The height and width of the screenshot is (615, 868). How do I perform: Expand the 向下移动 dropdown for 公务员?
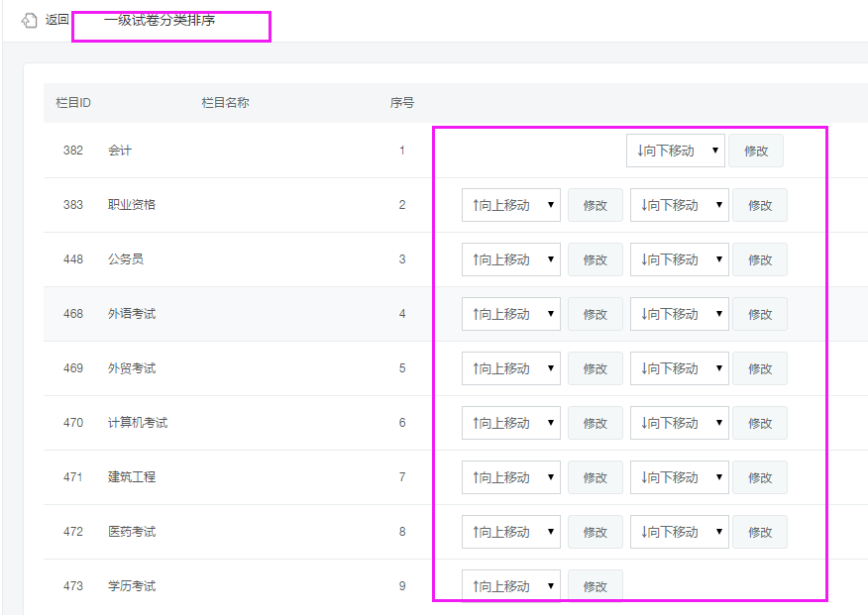pos(679,259)
